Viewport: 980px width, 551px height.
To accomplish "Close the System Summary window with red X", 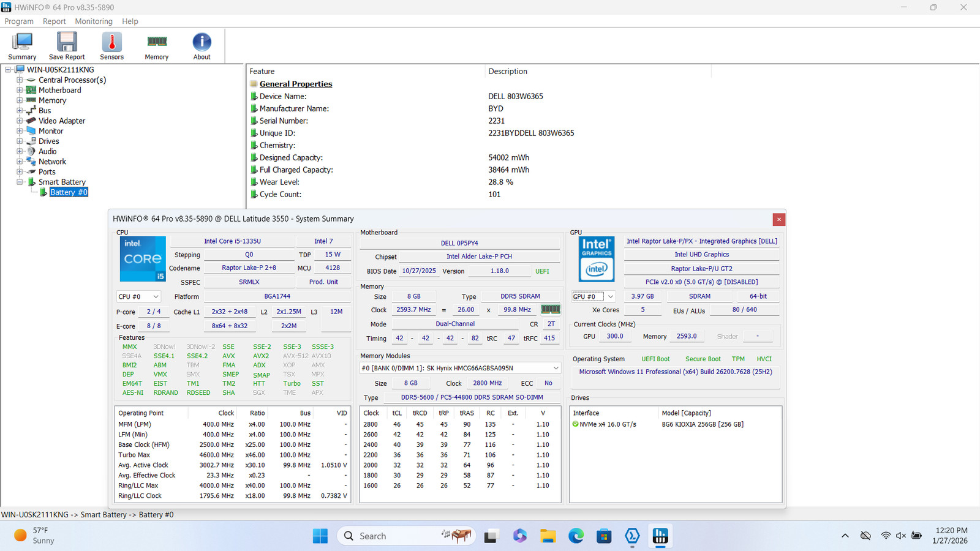I will [x=778, y=219].
